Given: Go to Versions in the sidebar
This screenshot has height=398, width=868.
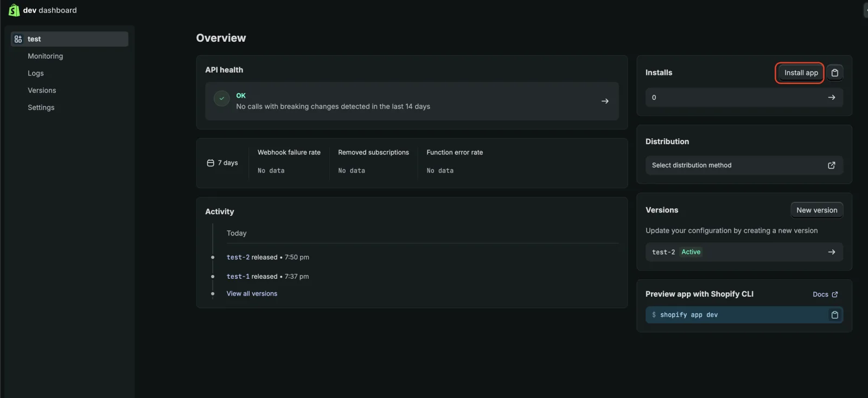Looking at the screenshot, I should click(42, 91).
